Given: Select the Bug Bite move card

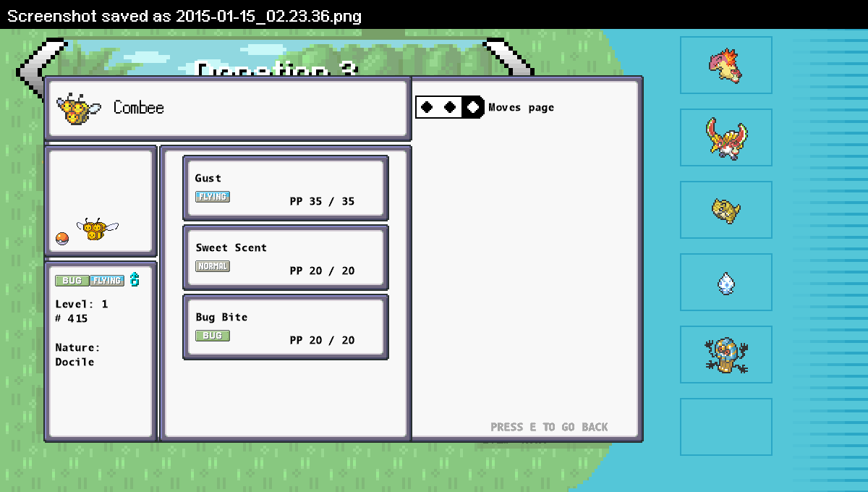Looking at the screenshot, I should point(286,327).
